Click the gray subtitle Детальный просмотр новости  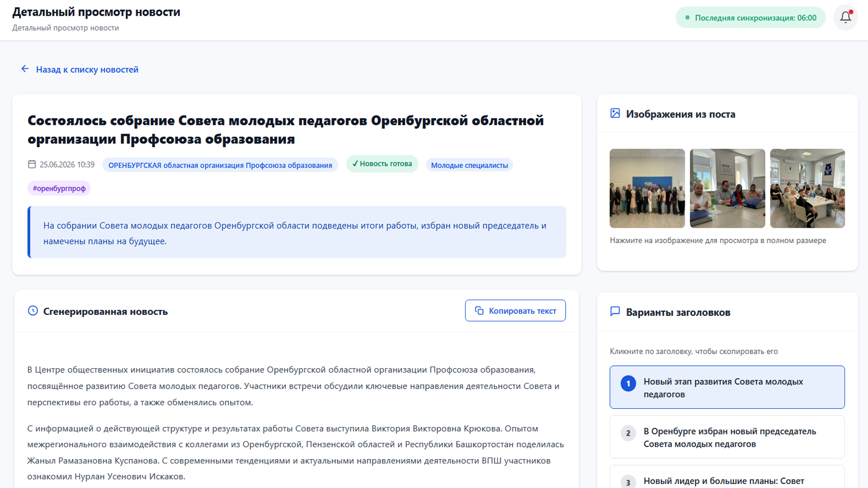click(x=66, y=28)
